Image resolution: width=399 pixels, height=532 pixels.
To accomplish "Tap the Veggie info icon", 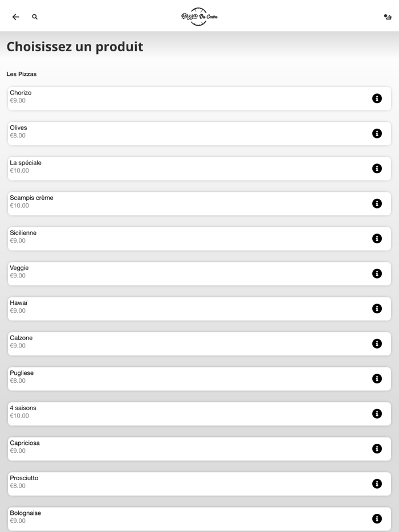I will (x=377, y=273).
